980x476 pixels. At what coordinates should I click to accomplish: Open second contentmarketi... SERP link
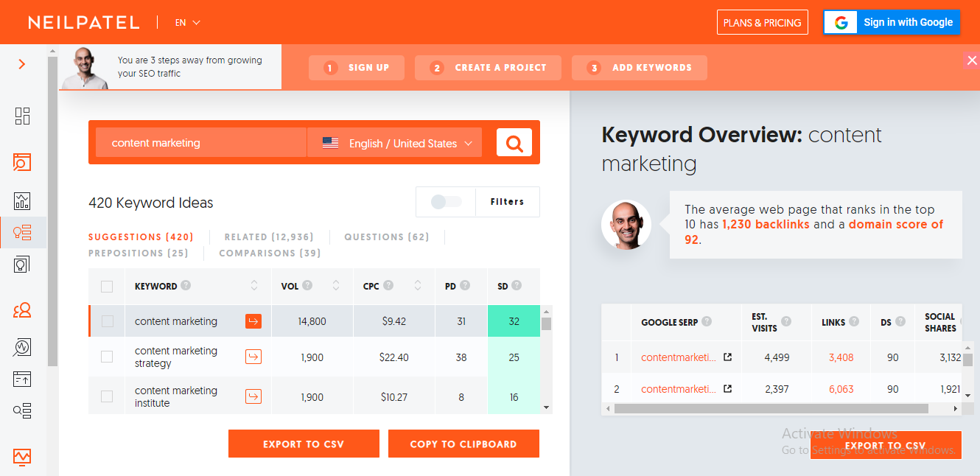click(678, 388)
